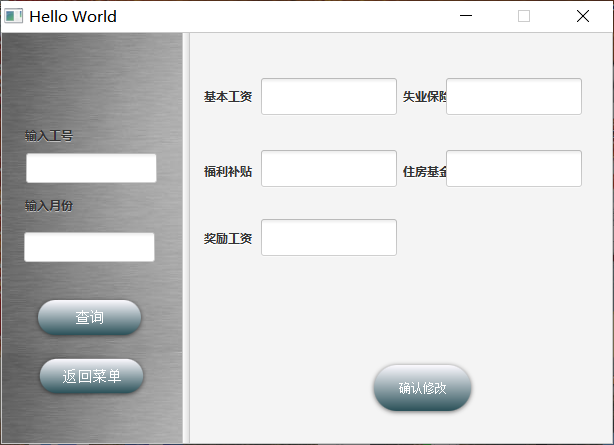The image size is (614, 445).
Task: Maximize the Hello World window
Action: [524, 16]
